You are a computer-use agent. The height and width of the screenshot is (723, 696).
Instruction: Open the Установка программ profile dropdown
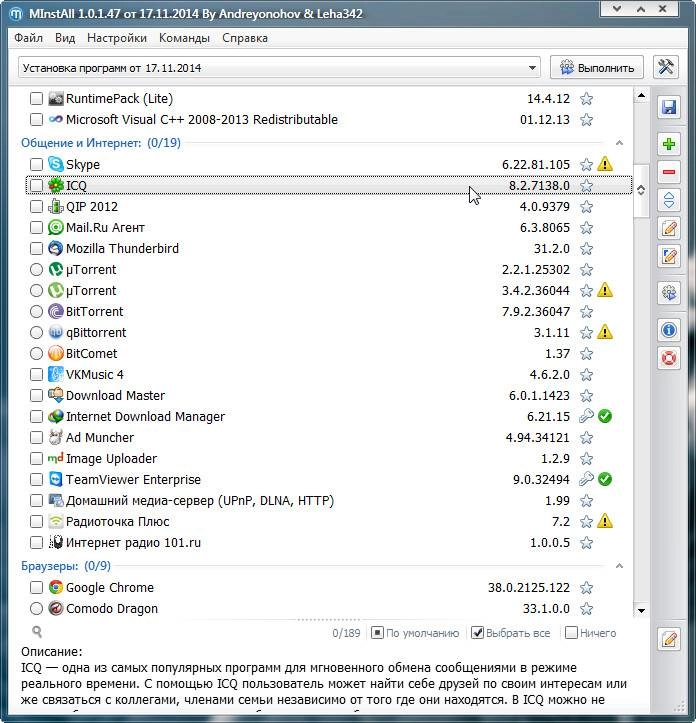(279, 68)
